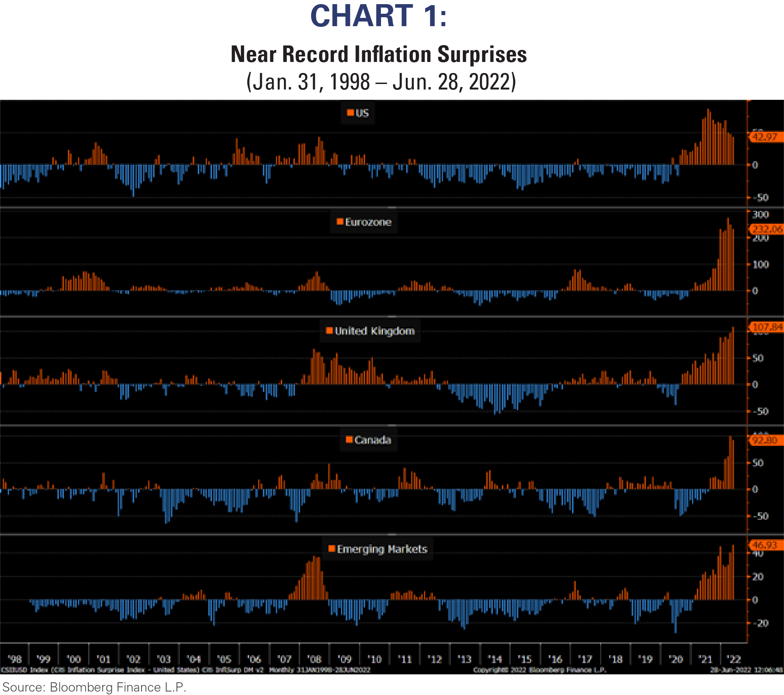Viewport: 784px width, 695px height.
Task: Select the '98 year marker on axis
Action: click(x=14, y=659)
